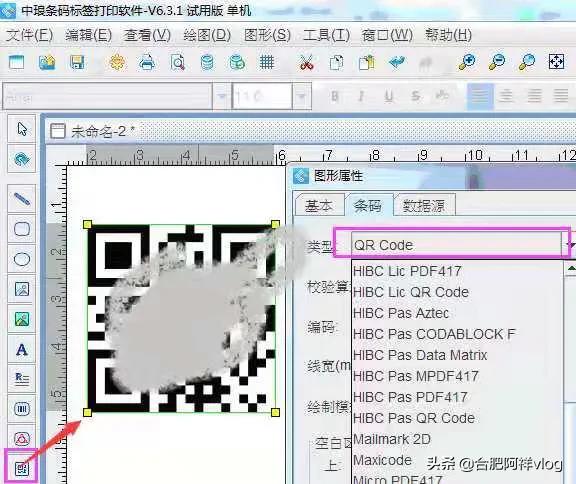Image resolution: width=576 pixels, height=484 pixels.
Task: Toggle the grid display icon
Action: (x=267, y=62)
